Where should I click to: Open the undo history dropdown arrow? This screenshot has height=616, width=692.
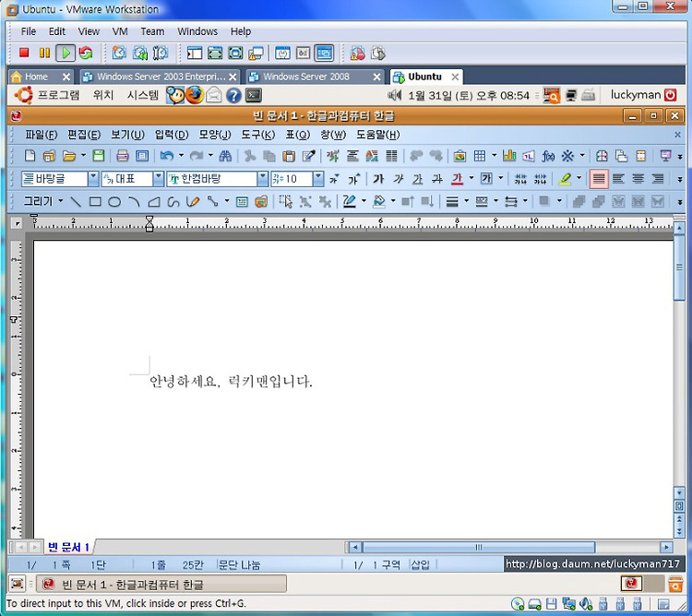pyautogui.click(x=181, y=155)
